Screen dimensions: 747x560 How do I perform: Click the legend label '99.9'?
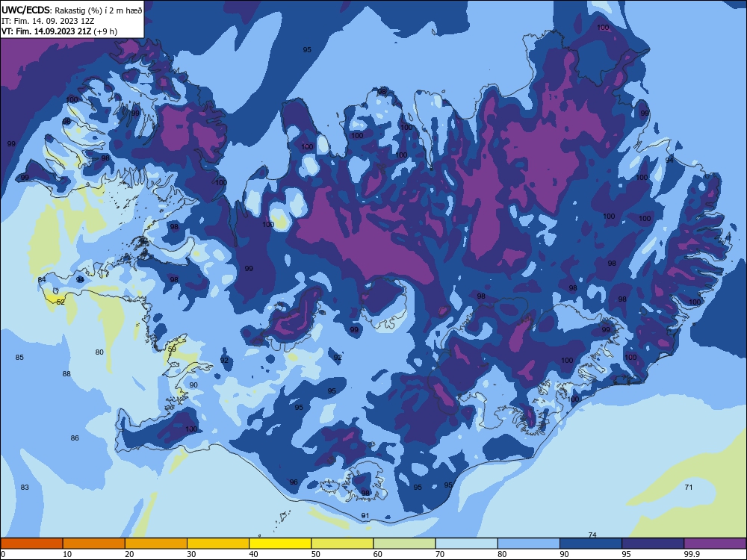pyautogui.click(x=691, y=554)
